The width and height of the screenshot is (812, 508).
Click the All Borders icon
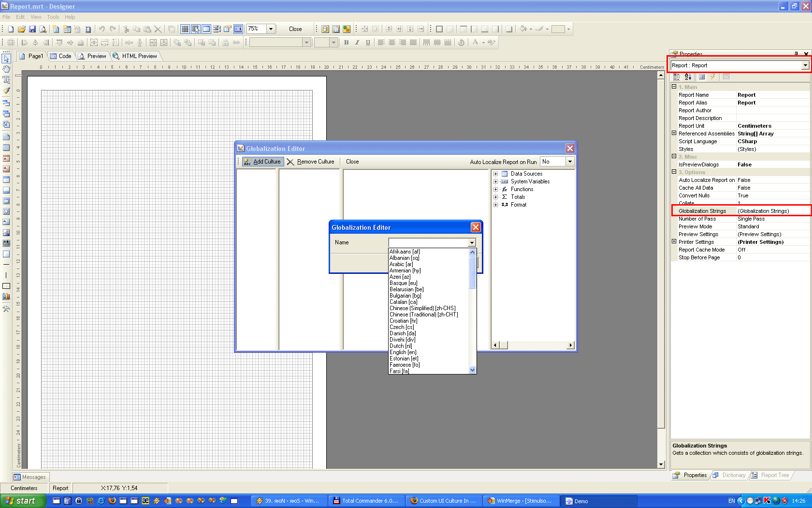[439, 29]
